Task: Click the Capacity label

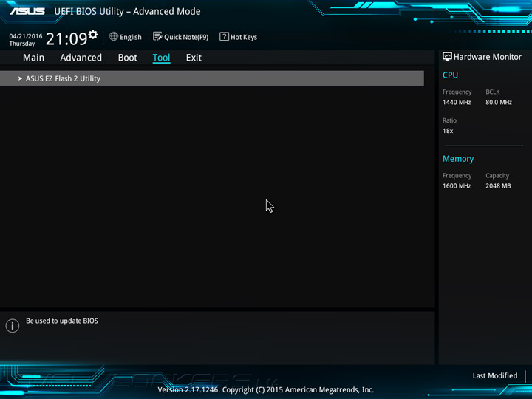Action: tap(497, 176)
